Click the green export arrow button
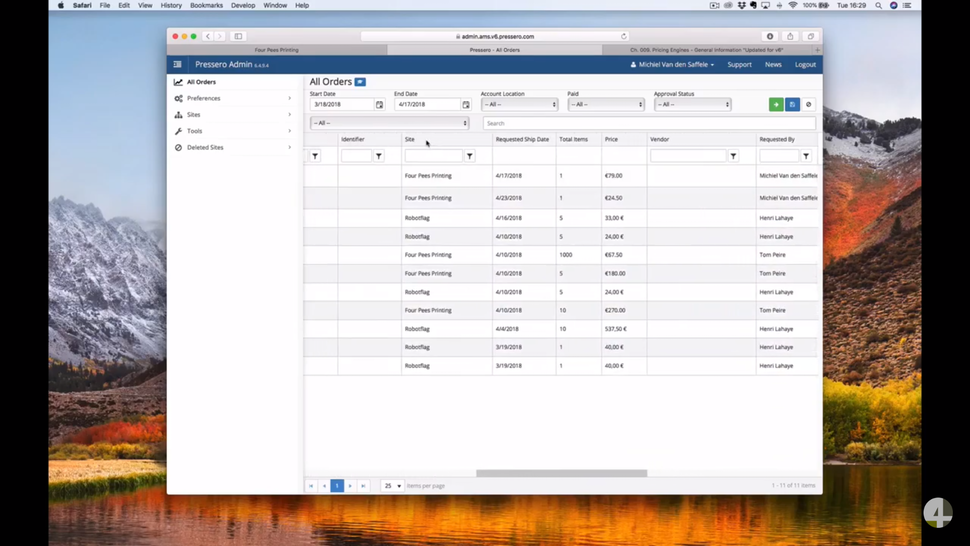This screenshot has width=970, height=546. pyautogui.click(x=776, y=105)
